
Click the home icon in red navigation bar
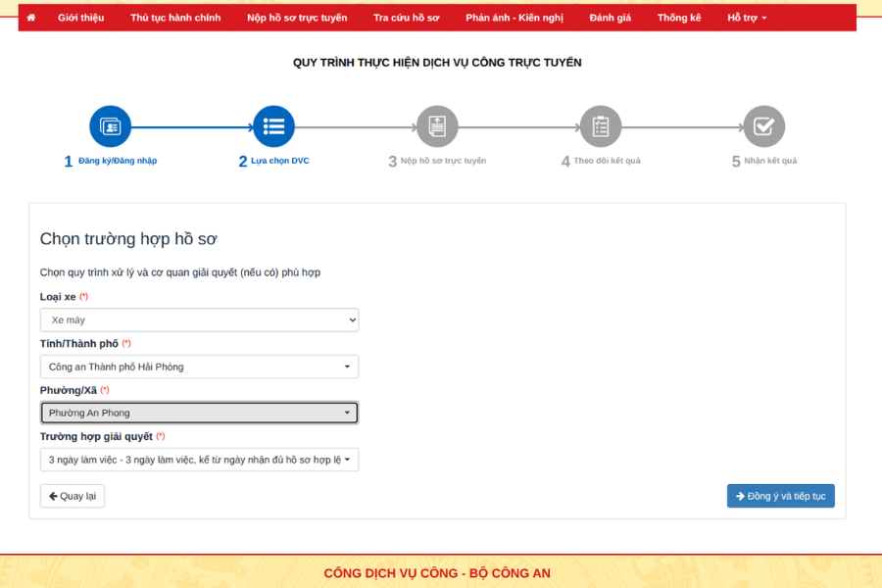[x=31, y=18]
